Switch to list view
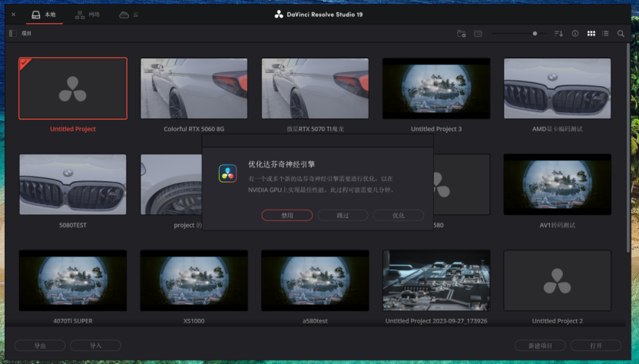 tap(605, 34)
